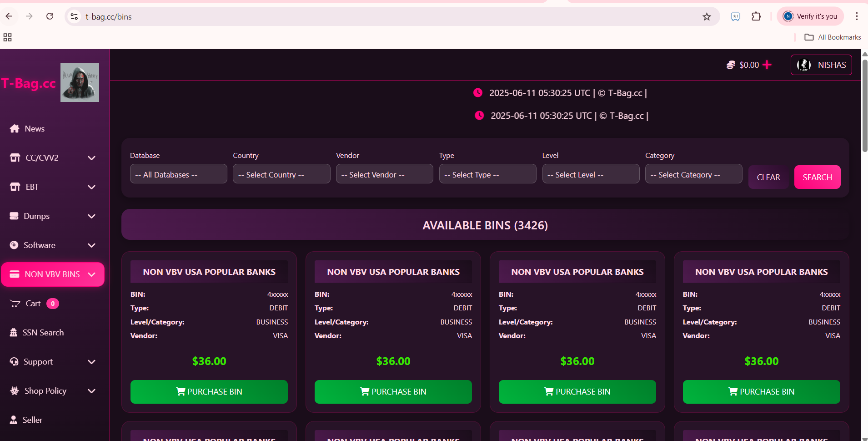
Task: Open the All Databases dropdown
Action: (178, 174)
